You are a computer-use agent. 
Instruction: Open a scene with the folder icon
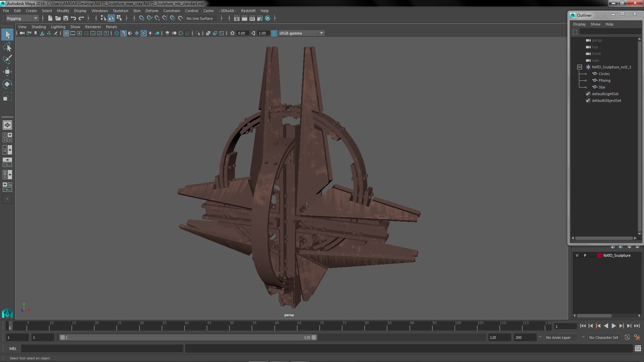point(58,18)
